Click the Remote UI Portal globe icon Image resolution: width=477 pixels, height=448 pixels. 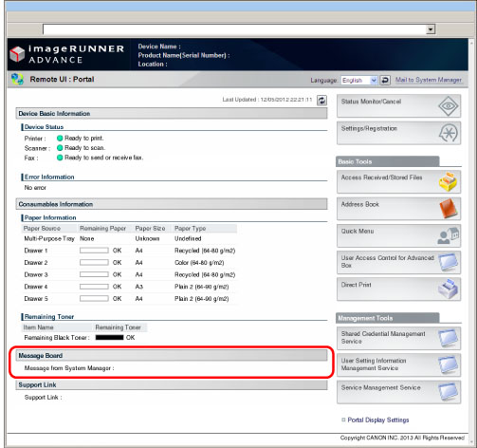click(17, 79)
